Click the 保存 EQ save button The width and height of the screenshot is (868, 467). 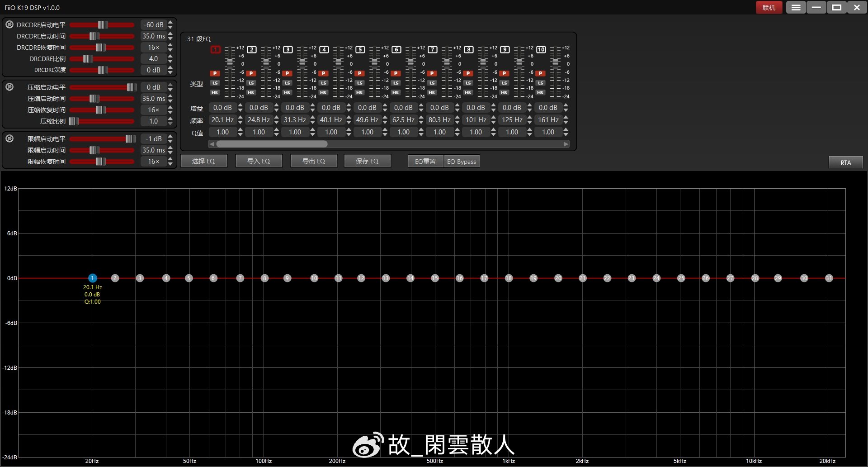coord(367,161)
